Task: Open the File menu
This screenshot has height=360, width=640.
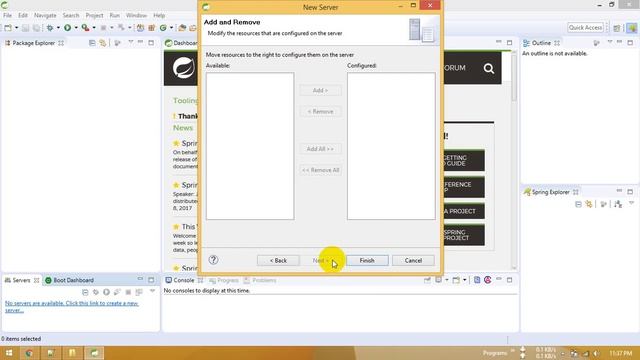Action: (x=7, y=16)
